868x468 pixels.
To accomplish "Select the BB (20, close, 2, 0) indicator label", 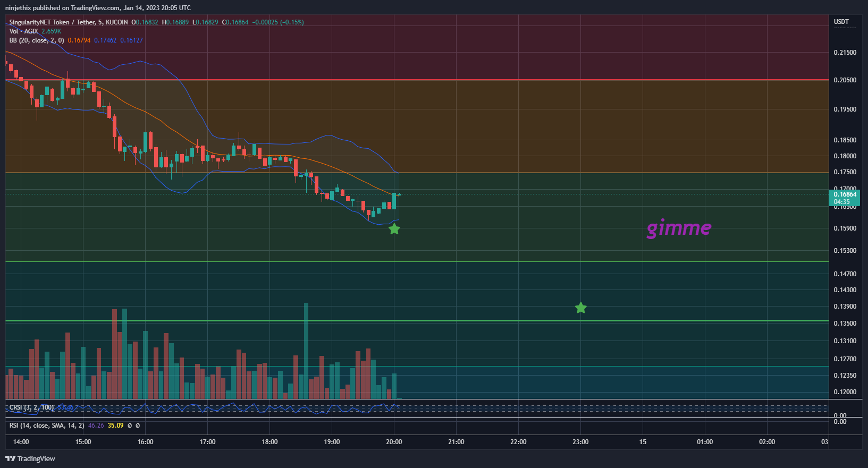I will (x=37, y=40).
